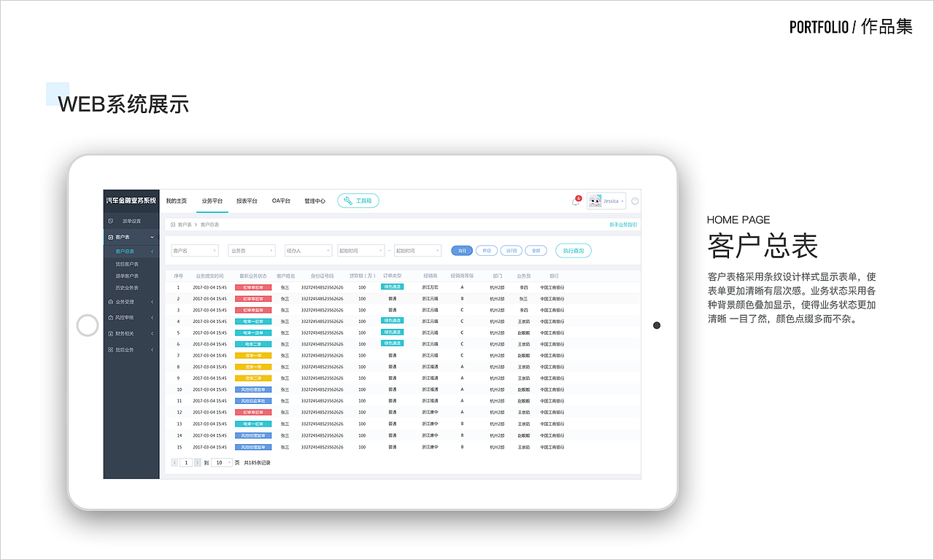
Task: Collapse the 客户表 sidebar group
Action: [x=153, y=237]
